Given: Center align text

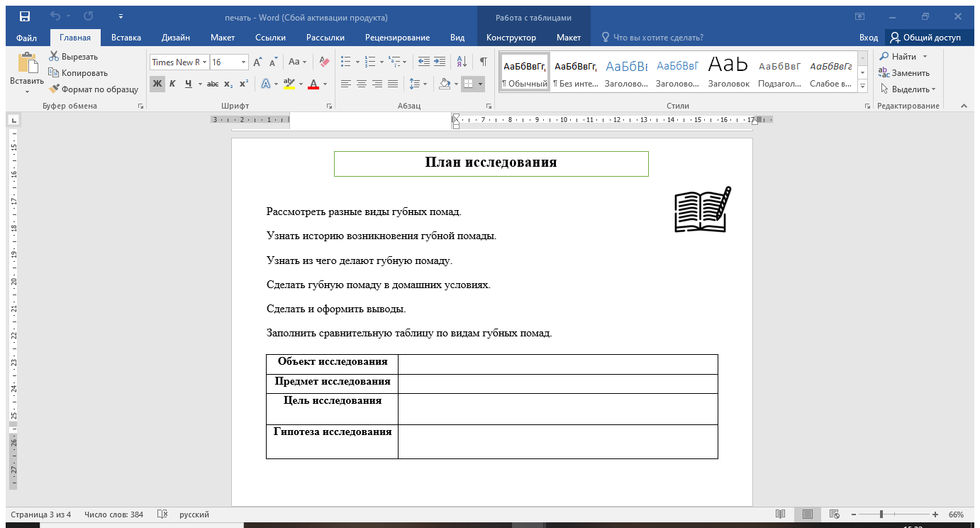Looking at the screenshot, I should pos(362,84).
